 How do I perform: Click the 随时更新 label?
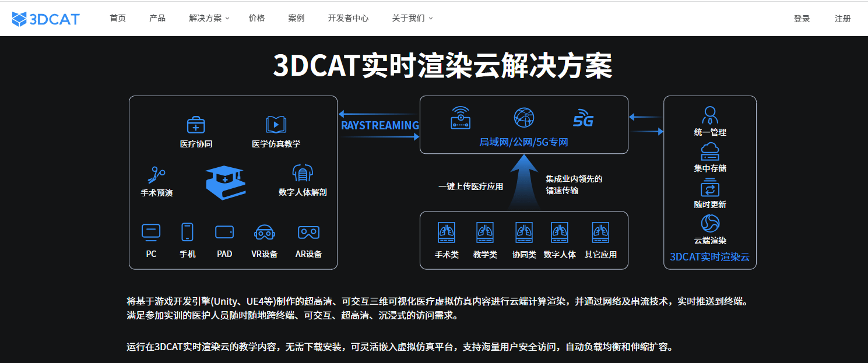coord(710,205)
